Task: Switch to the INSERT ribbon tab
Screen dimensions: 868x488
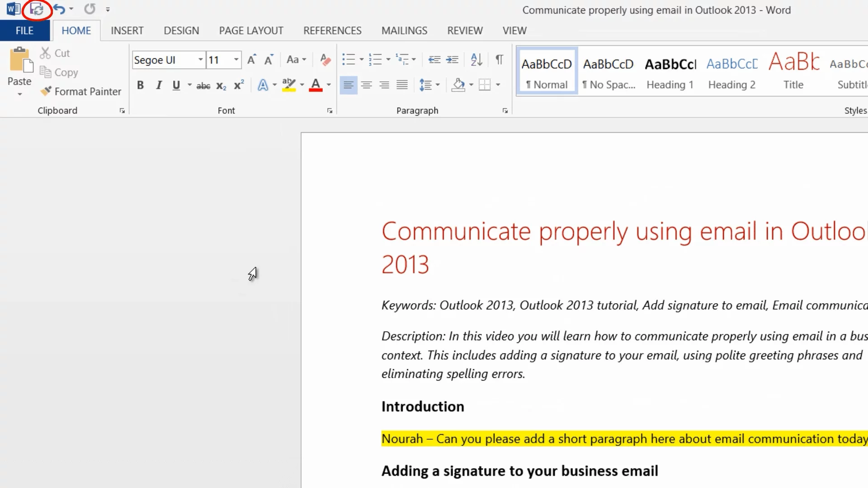Action: tap(127, 31)
